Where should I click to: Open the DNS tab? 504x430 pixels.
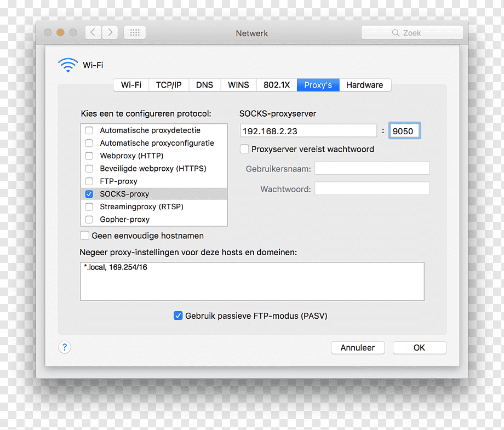tap(205, 85)
